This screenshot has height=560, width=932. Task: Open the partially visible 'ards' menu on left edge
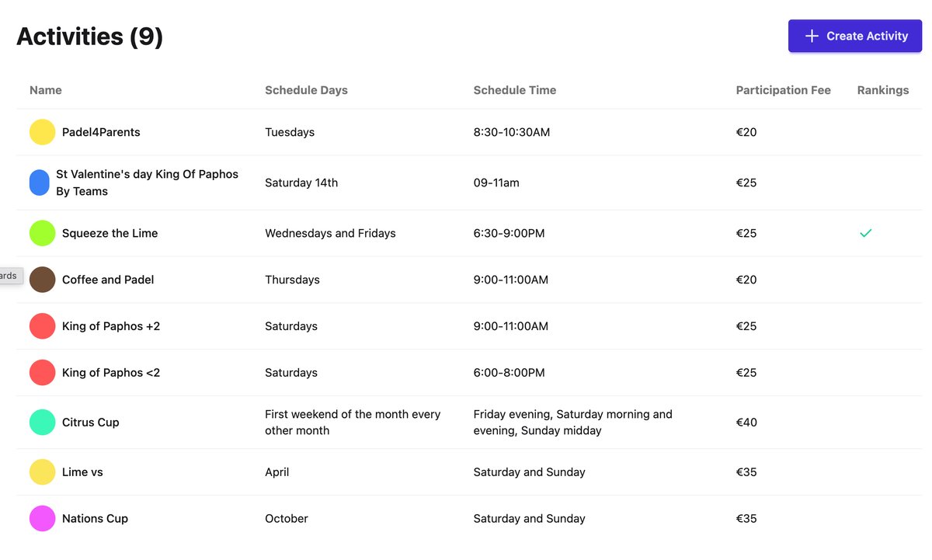pyautogui.click(x=7, y=276)
